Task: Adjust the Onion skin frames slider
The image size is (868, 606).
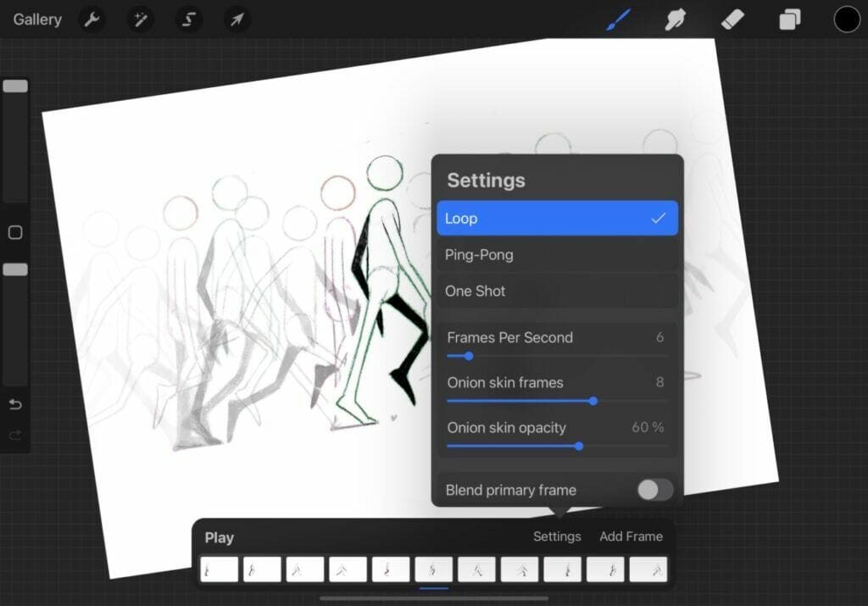Action: click(x=593, y=401)
